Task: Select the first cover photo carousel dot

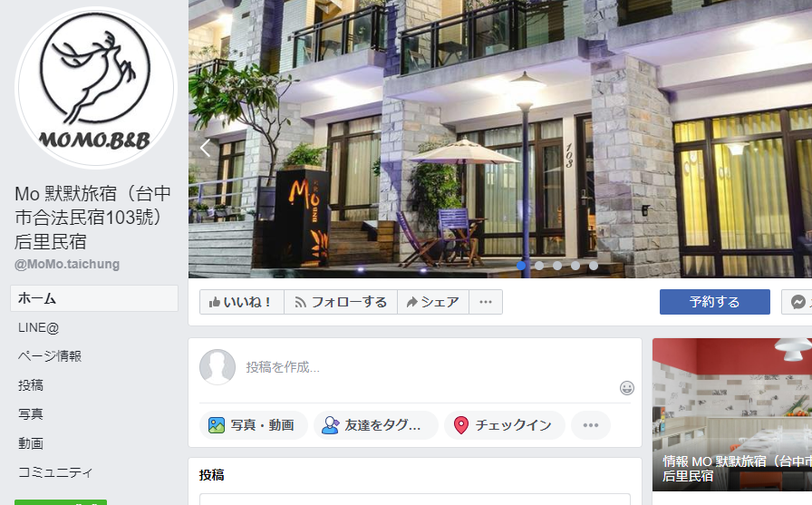Action: 521,266
